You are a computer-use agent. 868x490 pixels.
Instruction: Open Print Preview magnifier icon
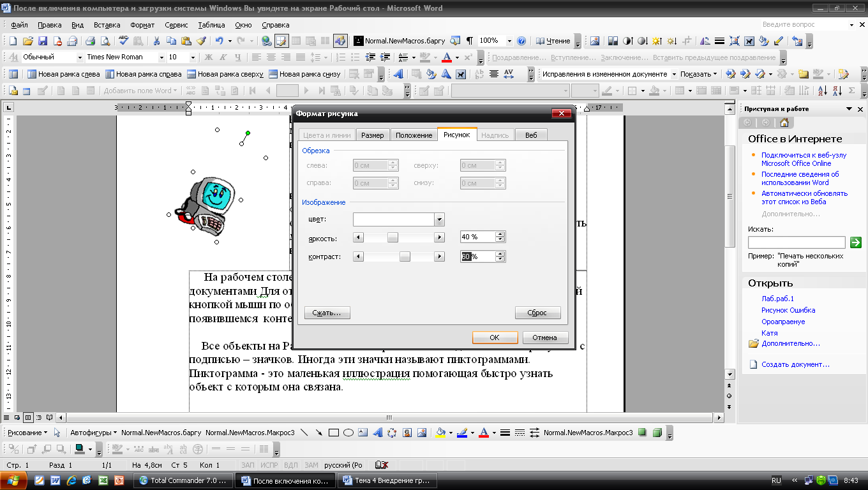click(105, 41)
